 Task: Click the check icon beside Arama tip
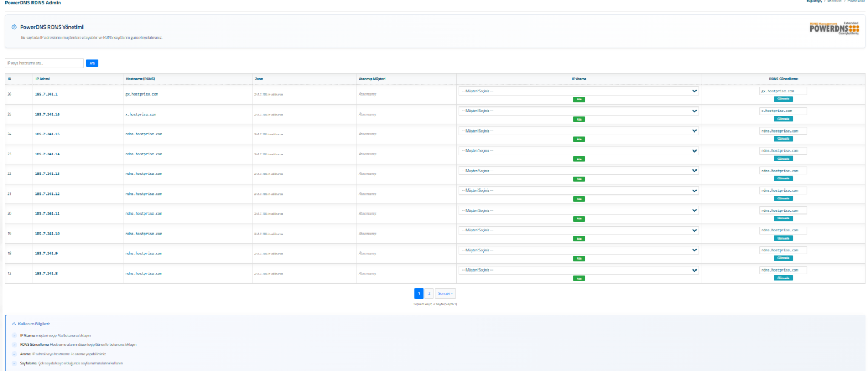[x=14, y=354]
